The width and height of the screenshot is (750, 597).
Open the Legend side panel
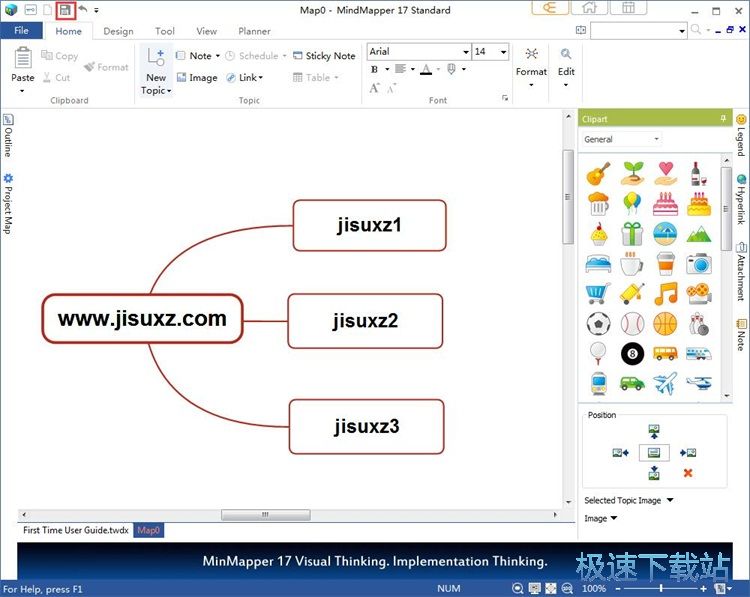(x=741, y=136)
